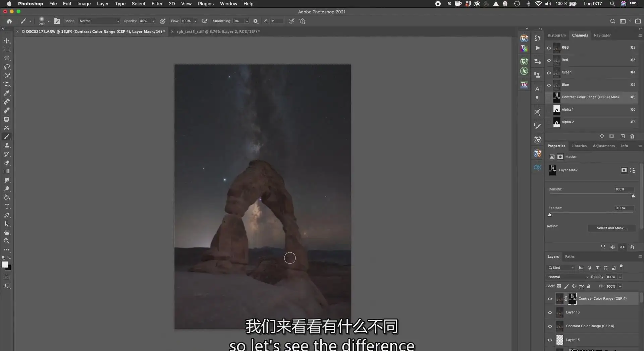Click the foreground color swatch
The height and width of the screenshot is (351, 644).
(x=5, y=265)
